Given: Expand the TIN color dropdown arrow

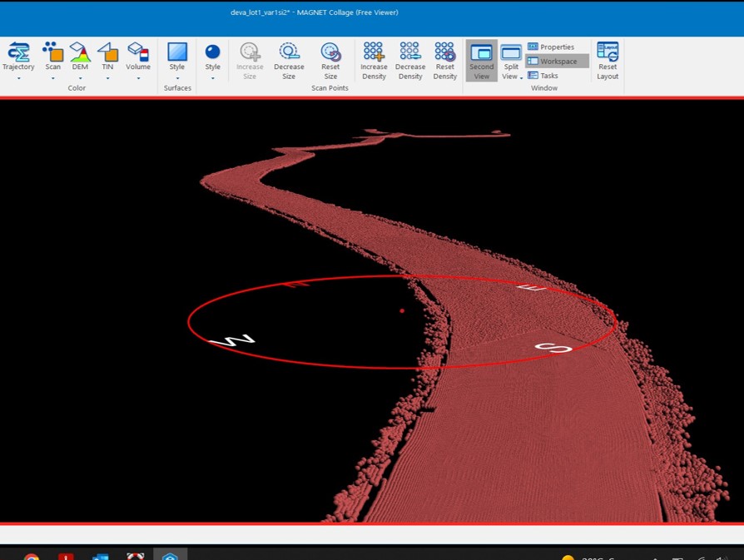Looking at the screenshot, I should [x=107, y=78].
